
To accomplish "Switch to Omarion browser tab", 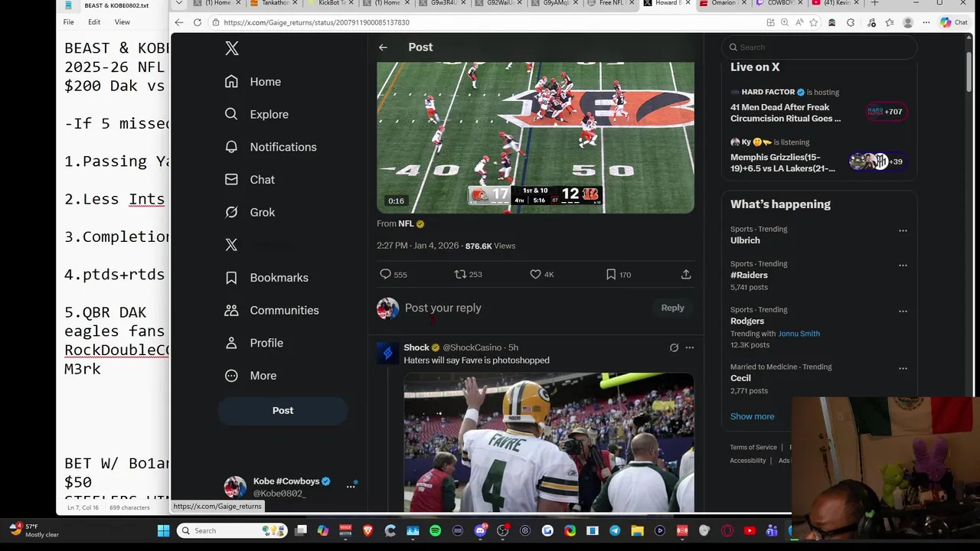I will [x=723, y=3].
